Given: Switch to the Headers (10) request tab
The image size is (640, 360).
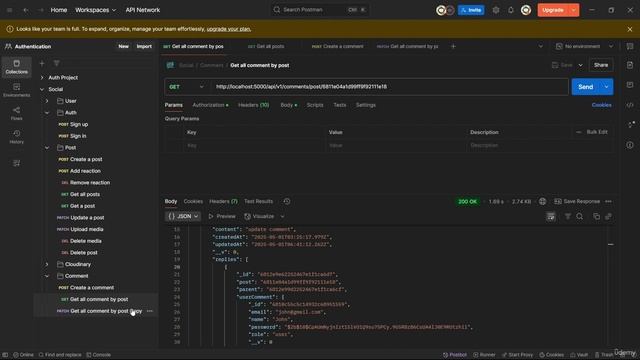Looking at the screenshot, I should (x=253, y=105).
